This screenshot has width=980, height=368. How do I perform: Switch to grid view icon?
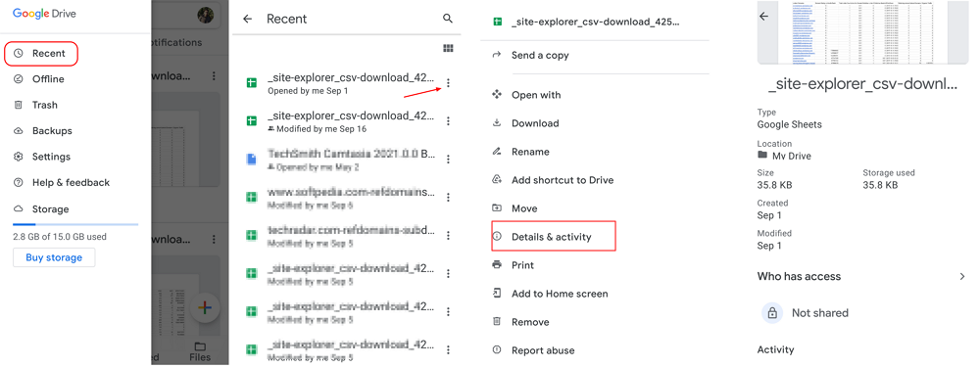click(448, 48)
